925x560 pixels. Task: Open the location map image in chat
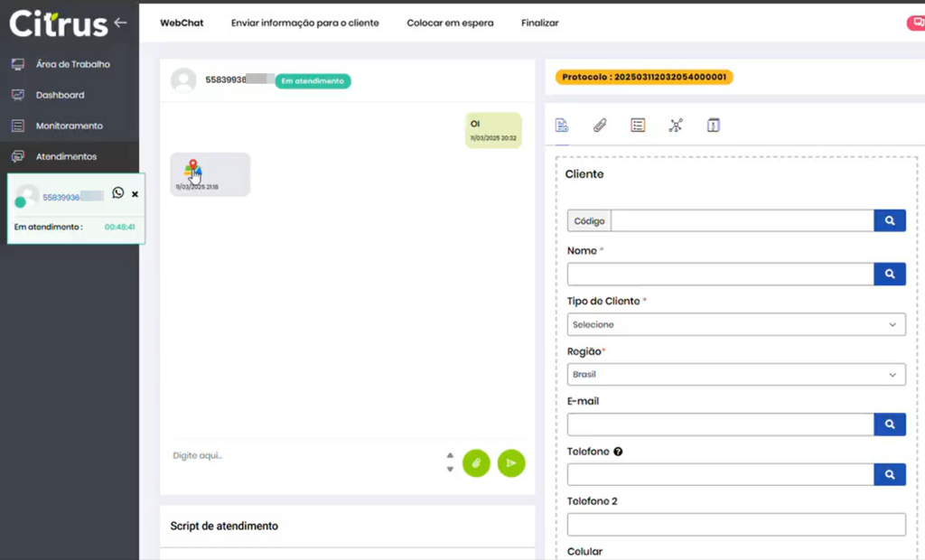(192, 169)
